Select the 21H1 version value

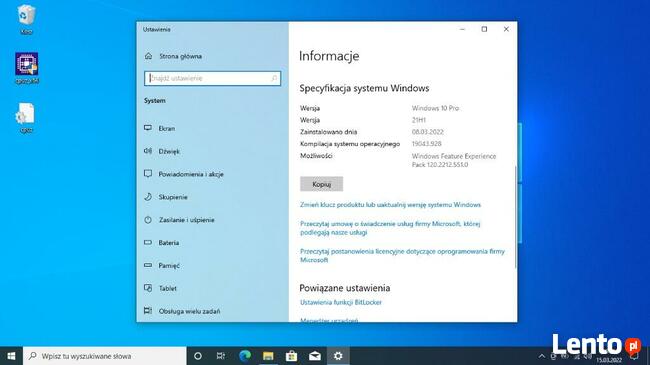coord(419,120)
